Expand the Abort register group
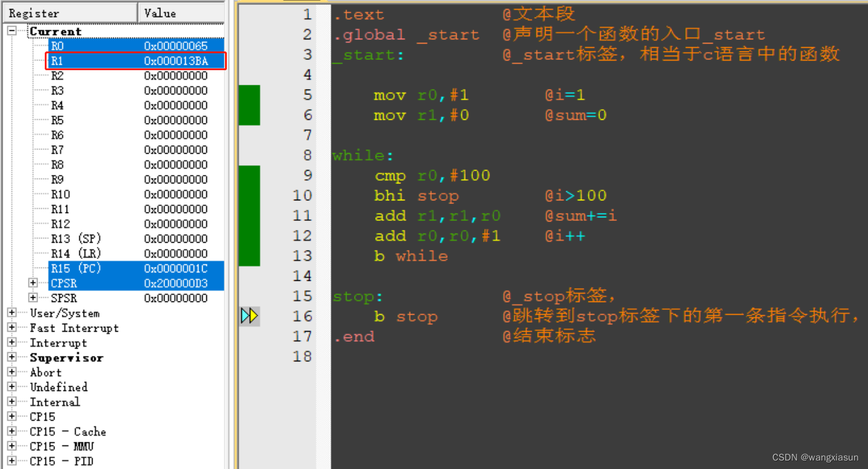The image size is (868, 469). 11,372
